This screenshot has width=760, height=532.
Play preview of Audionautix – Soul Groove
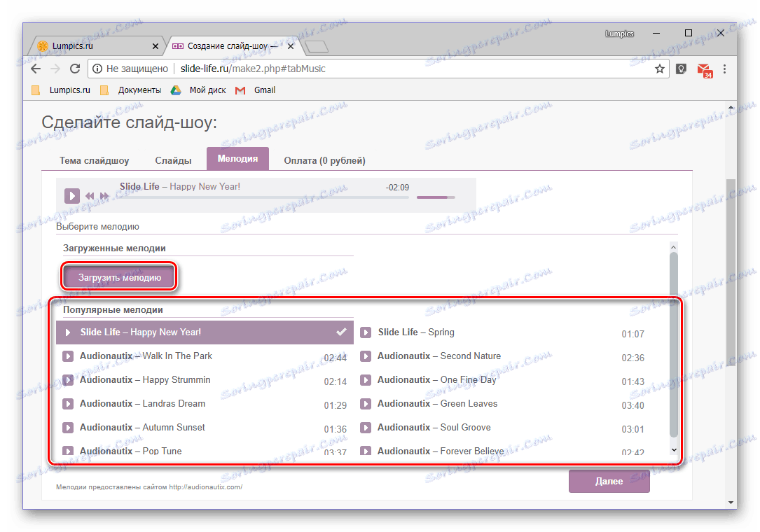point(366,428)
